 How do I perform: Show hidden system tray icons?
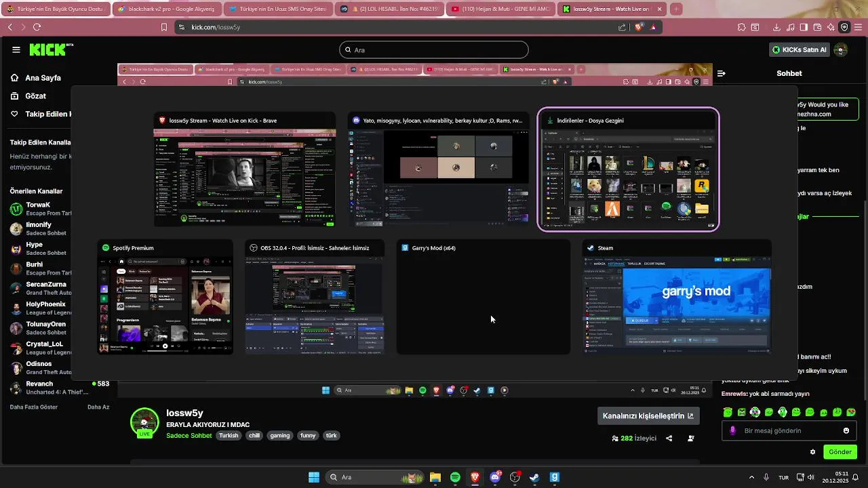(751, 477)
